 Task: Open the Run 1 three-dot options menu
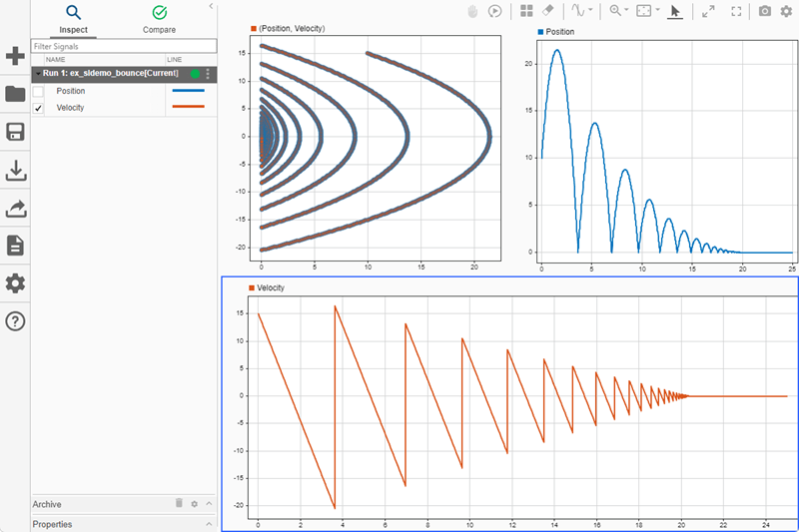[208, 74]
